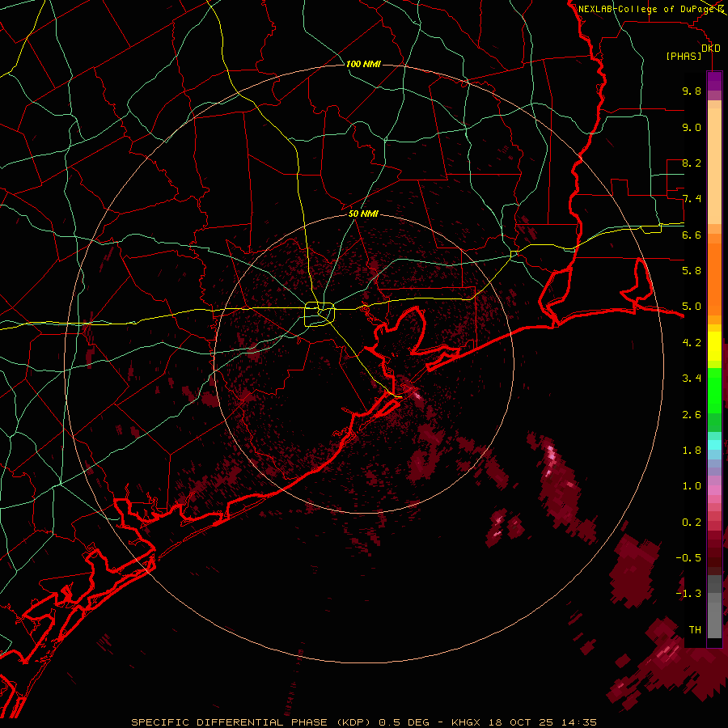This screenshot has height=728, width=728.
Task: Select the 7.4 color scale value
Action: point(692,199)
